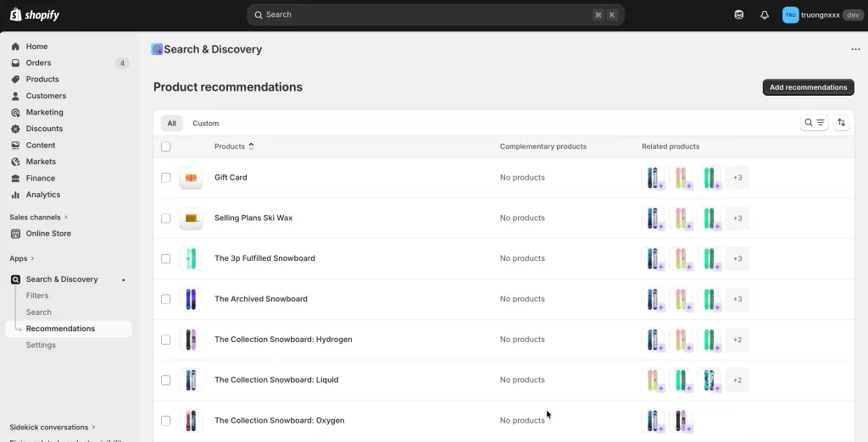Screen dimensions: 868x442
Task: Check The Archived Snowboard checkbox
Action: pyautogui.click(x=165, y=299)
